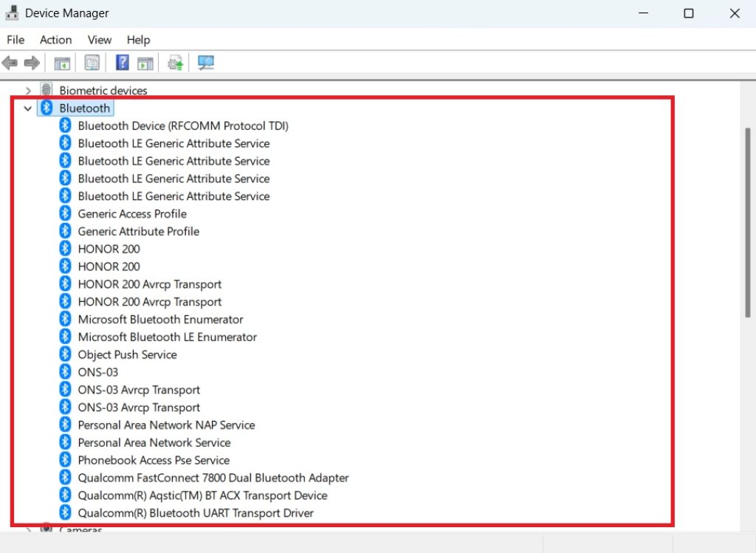Open the File menu
Screen dimensions: 756x553
16,40
